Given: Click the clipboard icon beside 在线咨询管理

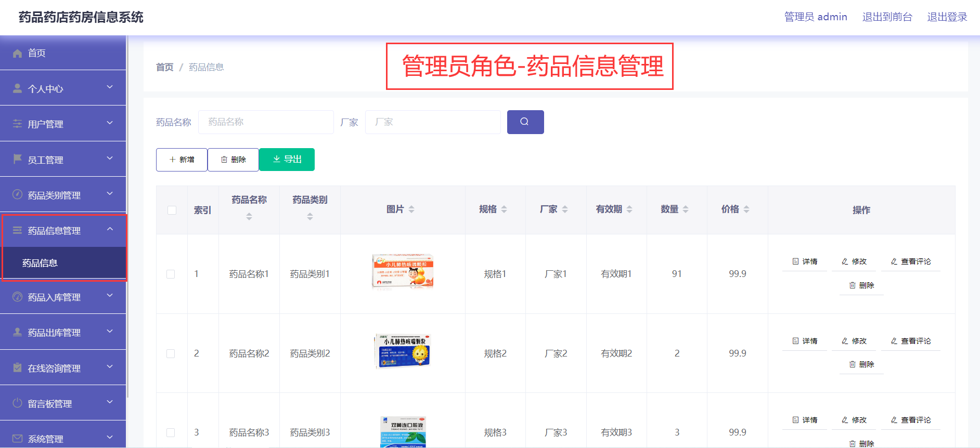Looking at the screenshot, I should [17, 367].
